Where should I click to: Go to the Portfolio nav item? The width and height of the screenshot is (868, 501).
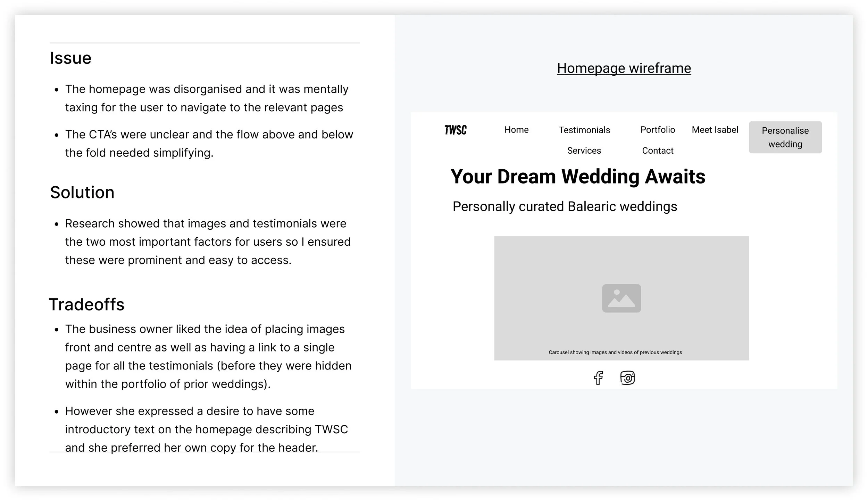coord(657,130)
